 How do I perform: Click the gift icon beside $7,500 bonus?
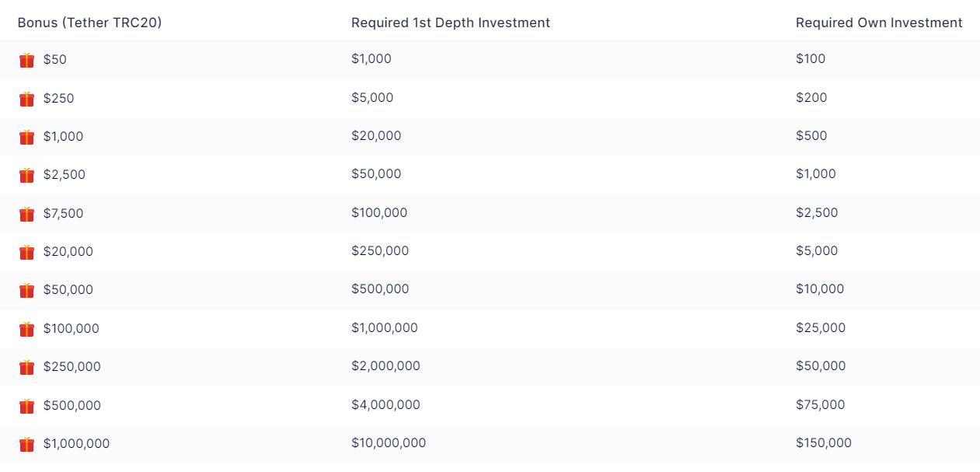tap(27, 214)
